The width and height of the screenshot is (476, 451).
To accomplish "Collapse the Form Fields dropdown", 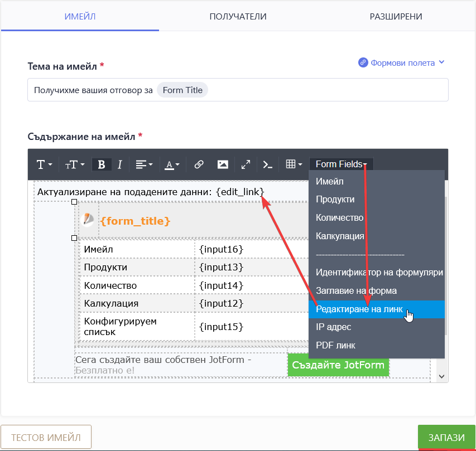I will click(x=341, y=164).
